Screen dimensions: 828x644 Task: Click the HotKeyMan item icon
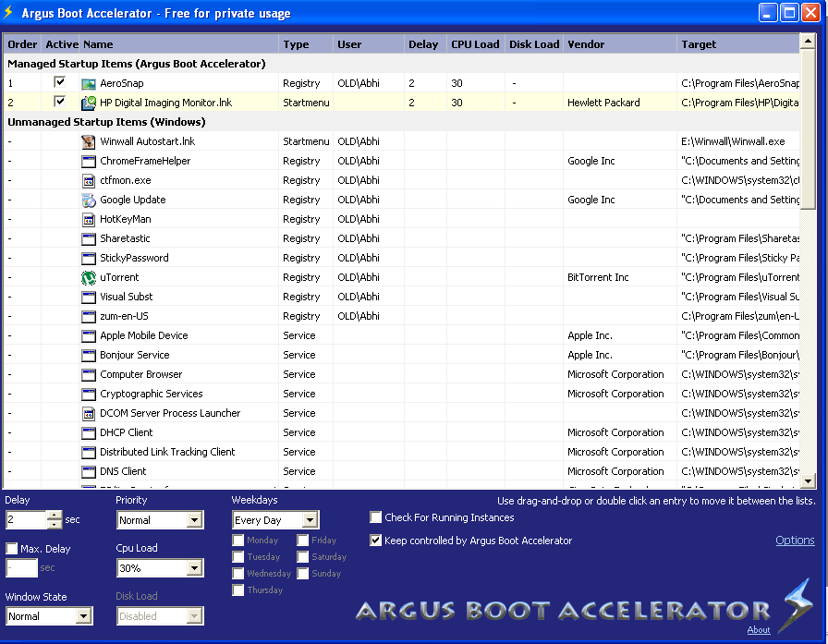coord(89,219)
